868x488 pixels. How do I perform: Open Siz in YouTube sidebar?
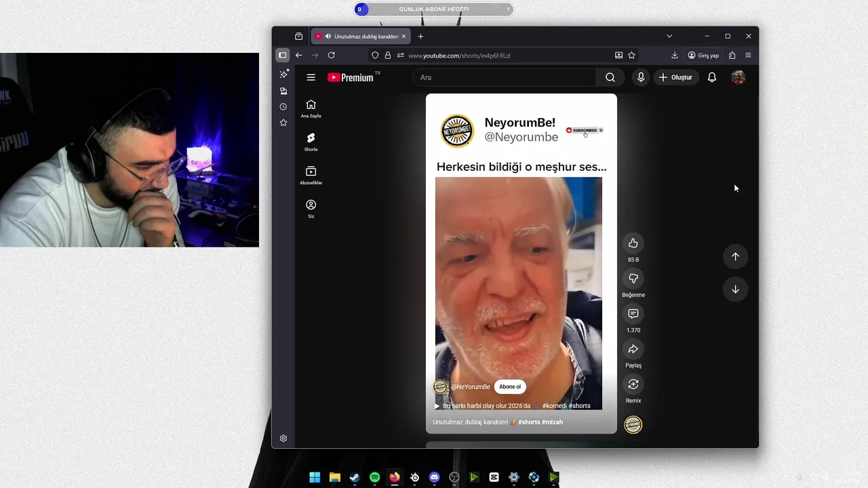[311, 209]
